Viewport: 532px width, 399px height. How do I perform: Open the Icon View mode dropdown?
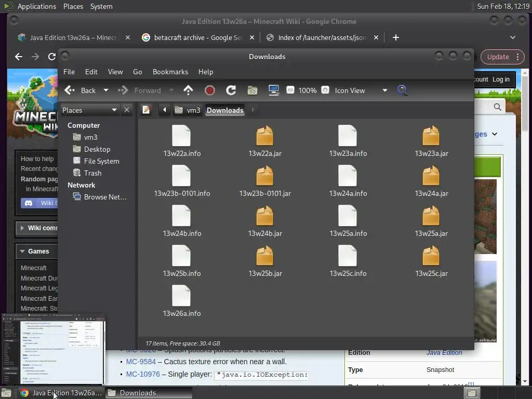[361, 90]
